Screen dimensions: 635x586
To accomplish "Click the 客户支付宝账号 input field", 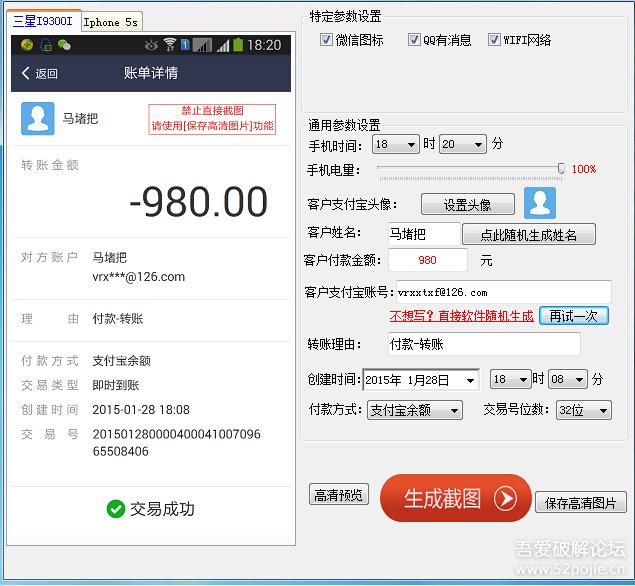I will 503,292.
